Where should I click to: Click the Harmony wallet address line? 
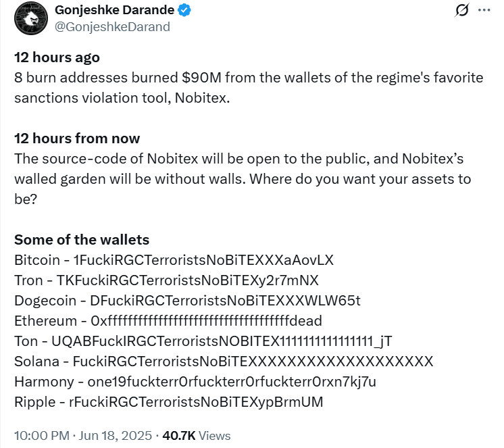point(195,382)
